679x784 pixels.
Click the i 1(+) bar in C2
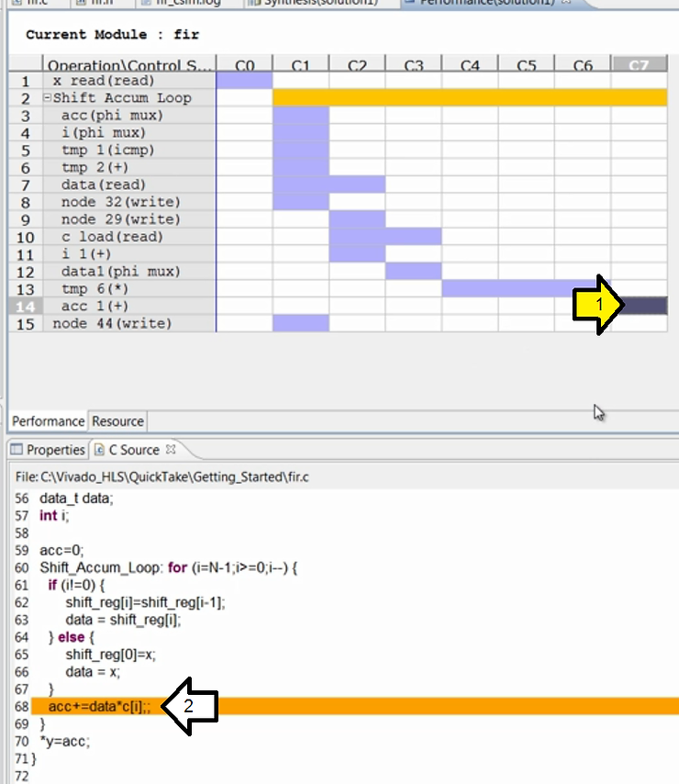(x=357, y=254)
